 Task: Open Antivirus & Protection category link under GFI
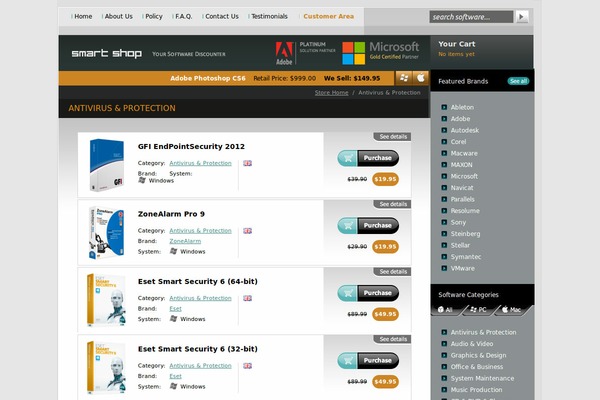[201, 163]
